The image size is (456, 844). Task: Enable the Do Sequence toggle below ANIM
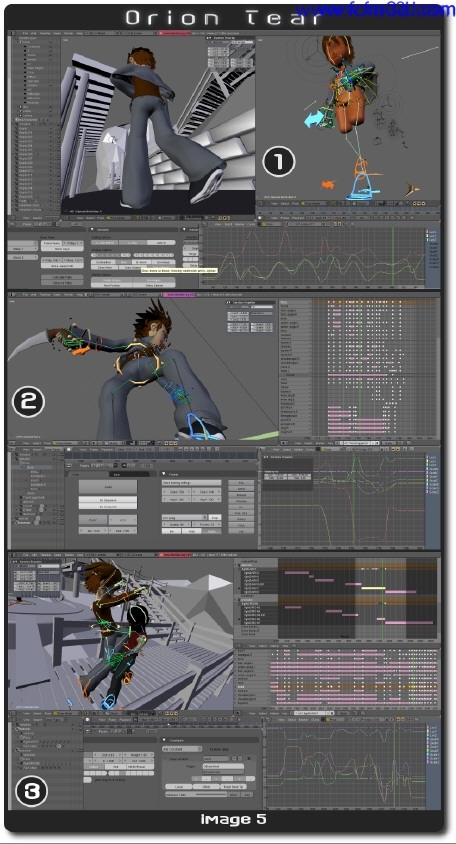click(x=108, y=500)
